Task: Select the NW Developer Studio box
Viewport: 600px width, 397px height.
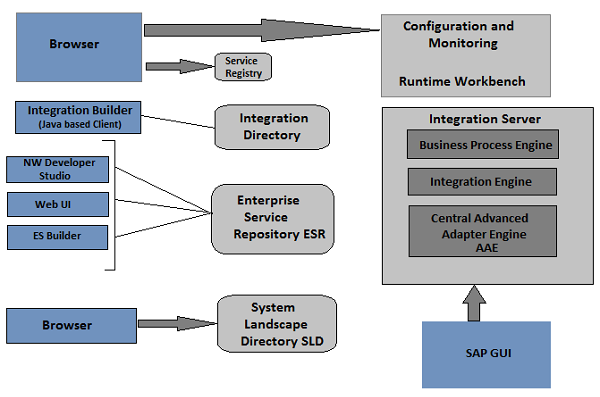Action: (x=57, y=169)
